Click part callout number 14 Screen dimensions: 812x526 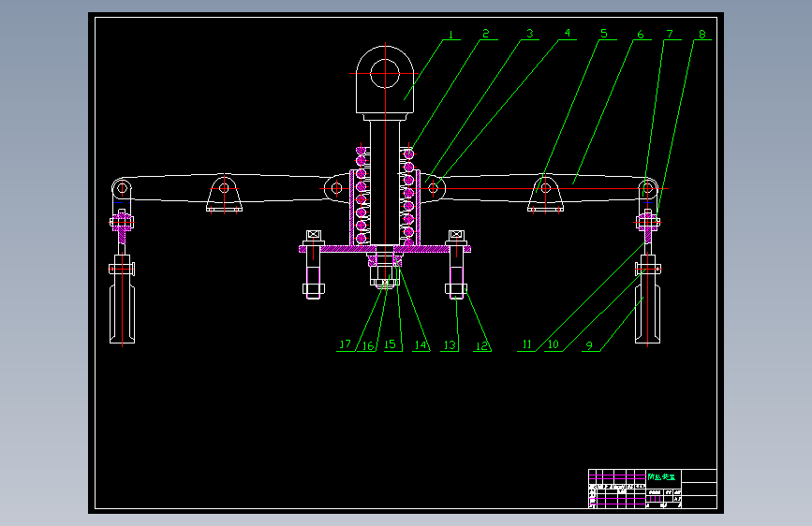pos(421,344)
